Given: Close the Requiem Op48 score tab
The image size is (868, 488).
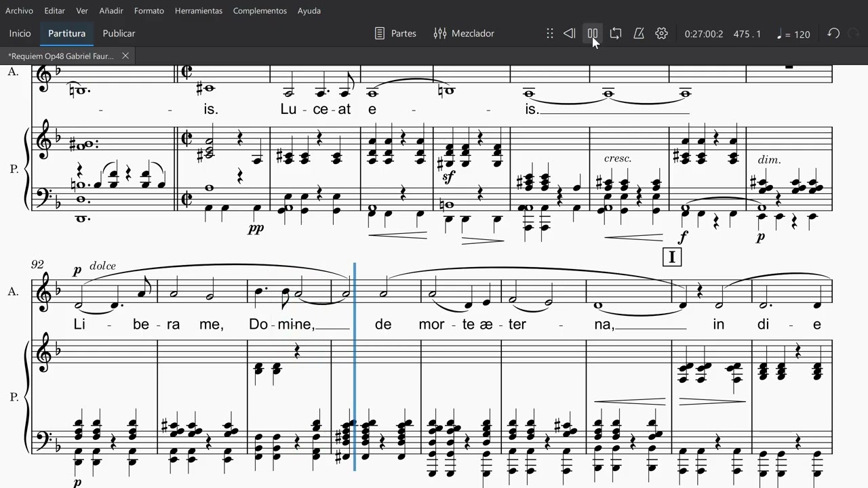Looking at the screenshot, I should (x=125, y=56).
